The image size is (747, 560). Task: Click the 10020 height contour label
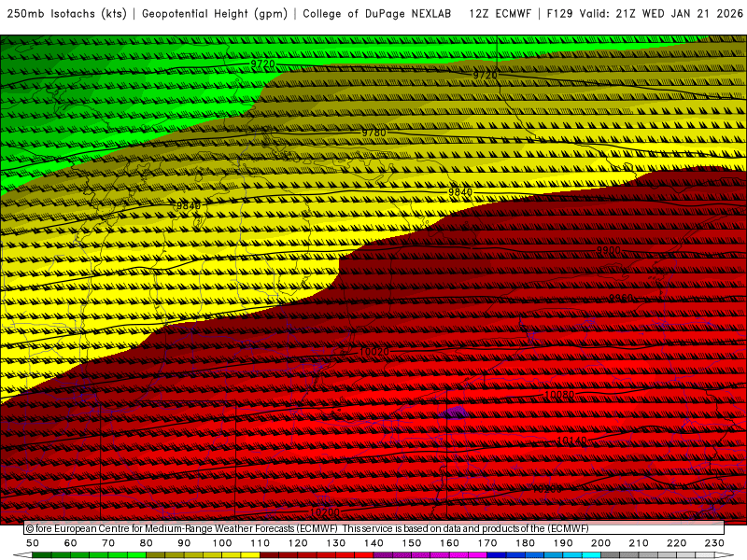pos(374,352)
